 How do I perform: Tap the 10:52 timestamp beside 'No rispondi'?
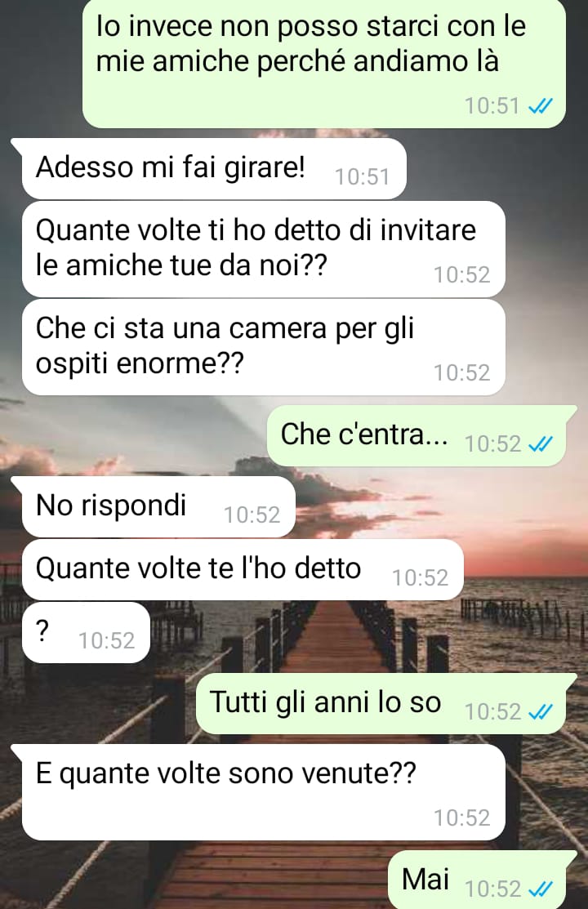coord(252,515)
